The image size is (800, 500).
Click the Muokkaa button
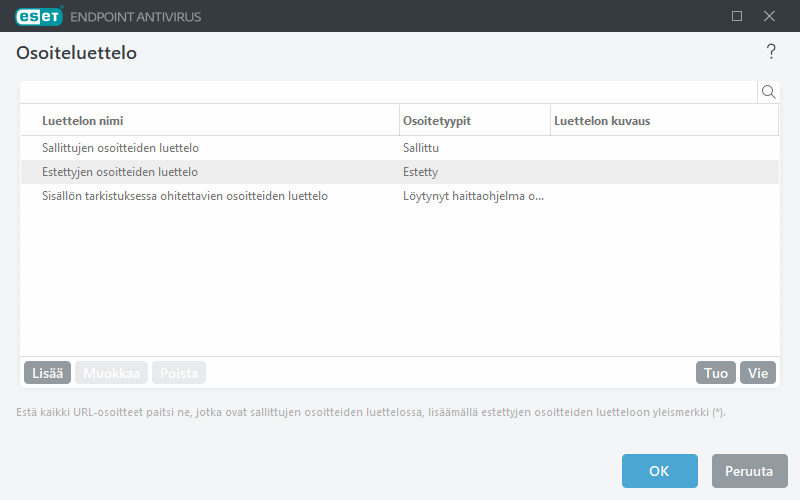111,373
